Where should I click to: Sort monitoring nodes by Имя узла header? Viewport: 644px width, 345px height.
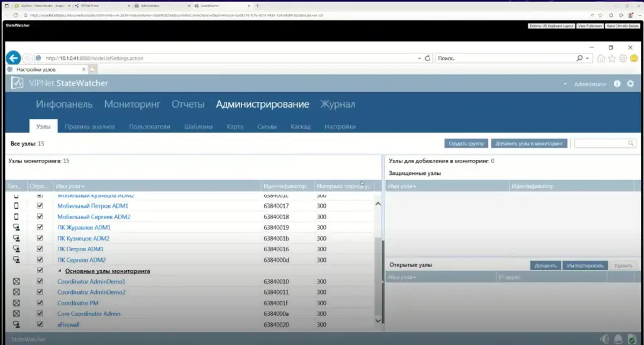(x=70, y=186)
